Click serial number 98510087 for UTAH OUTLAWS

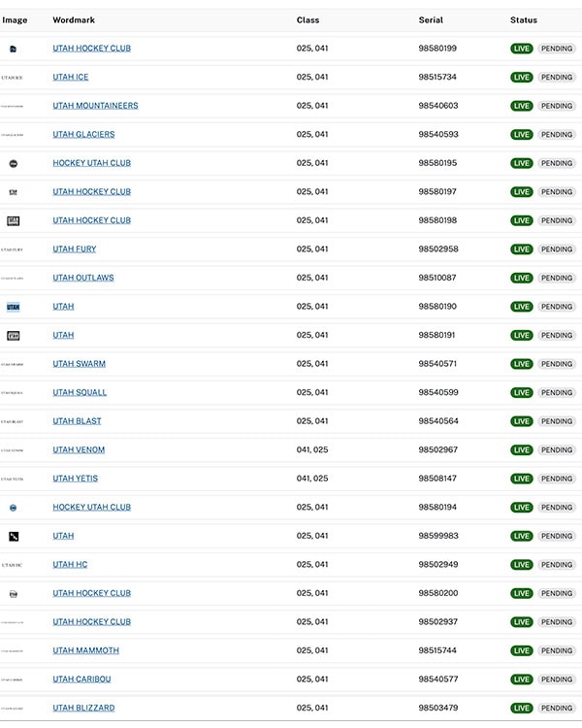pyautogui.click(x=437, y=278)
